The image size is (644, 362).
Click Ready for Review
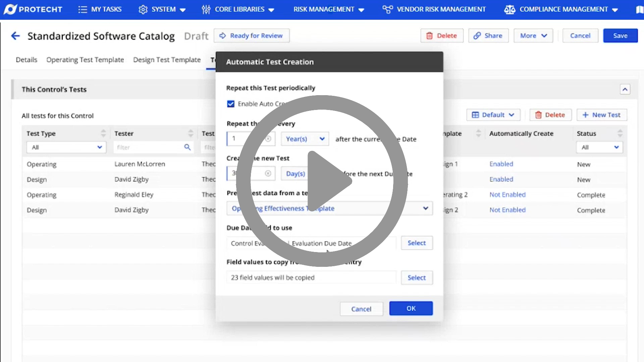[252, 36]
